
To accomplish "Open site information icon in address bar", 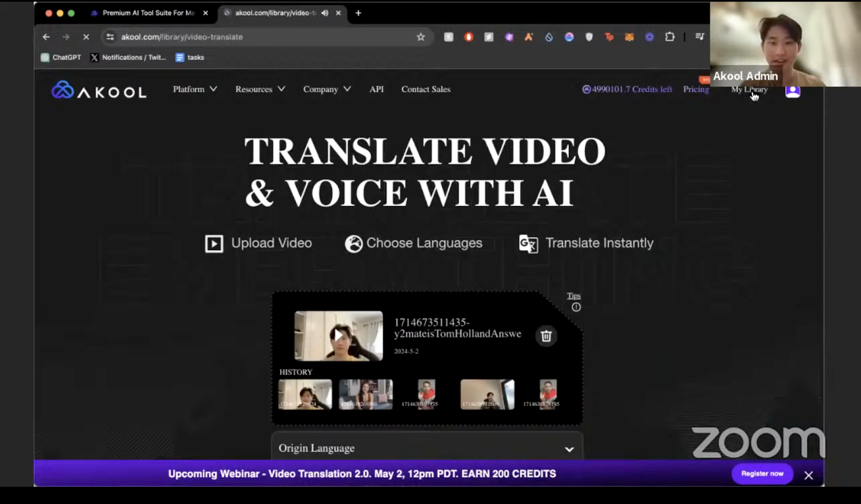I will pos(110,37).
